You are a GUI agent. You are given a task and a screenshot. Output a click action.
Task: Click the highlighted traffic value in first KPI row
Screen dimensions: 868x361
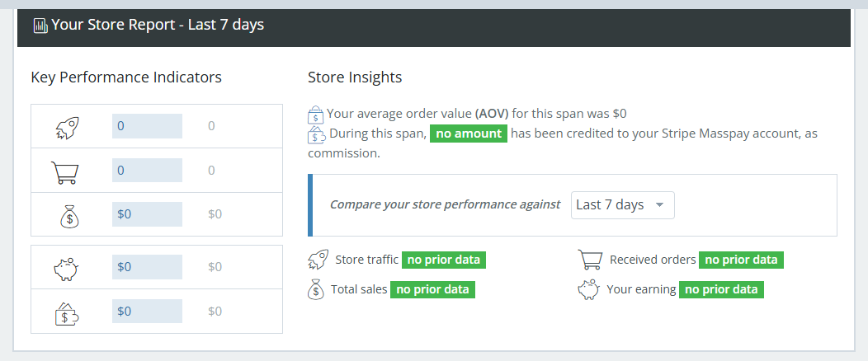point(147,127)
